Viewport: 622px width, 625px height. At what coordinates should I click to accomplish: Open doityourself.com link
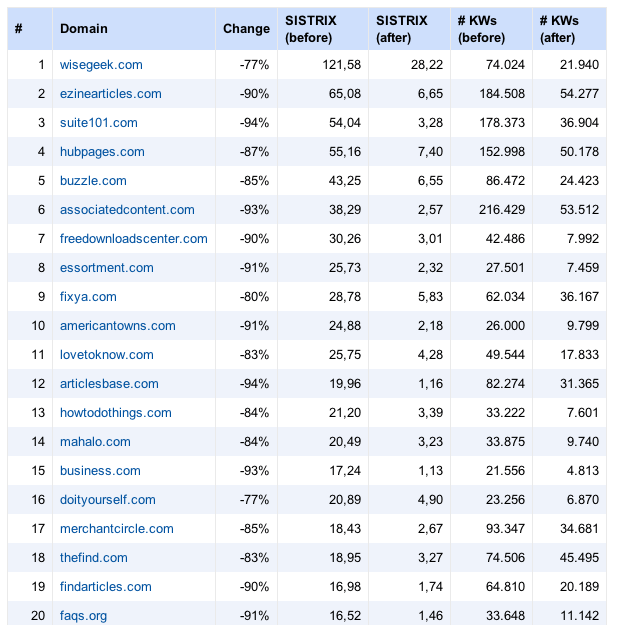click(108, 500)
